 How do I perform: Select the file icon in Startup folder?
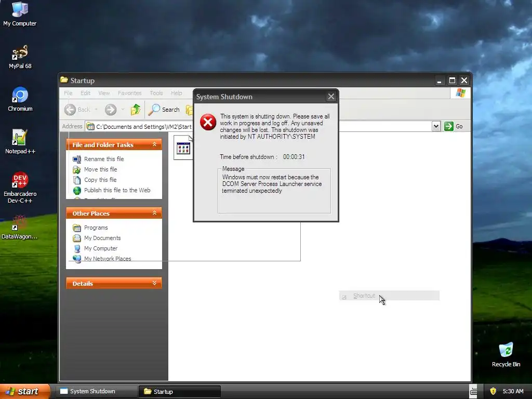pos(183,148)
